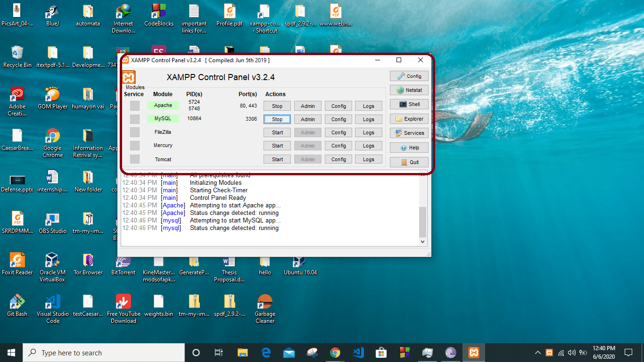
Task: Start the FileZilla module
Action: click(x=277, y=132)
